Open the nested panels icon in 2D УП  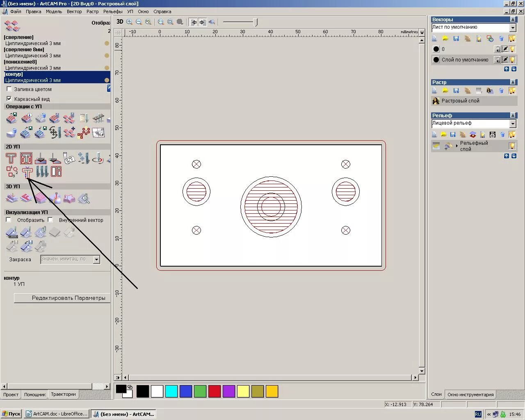pos(56,171)
